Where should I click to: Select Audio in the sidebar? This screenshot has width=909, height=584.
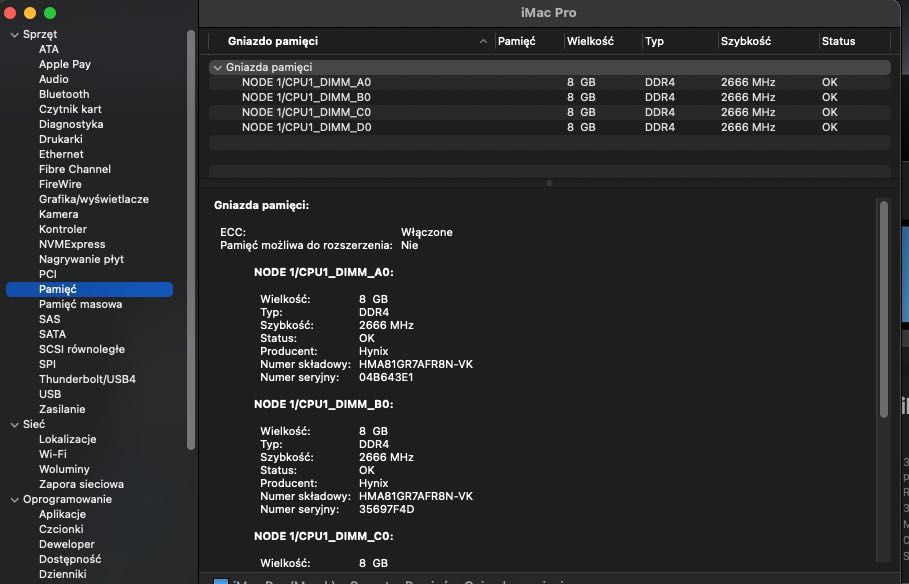(53, 79)
